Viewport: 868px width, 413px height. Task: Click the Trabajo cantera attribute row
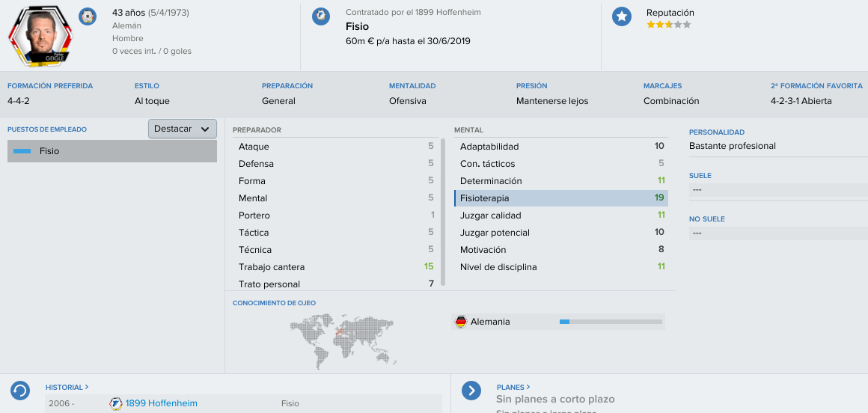[336, 267]
